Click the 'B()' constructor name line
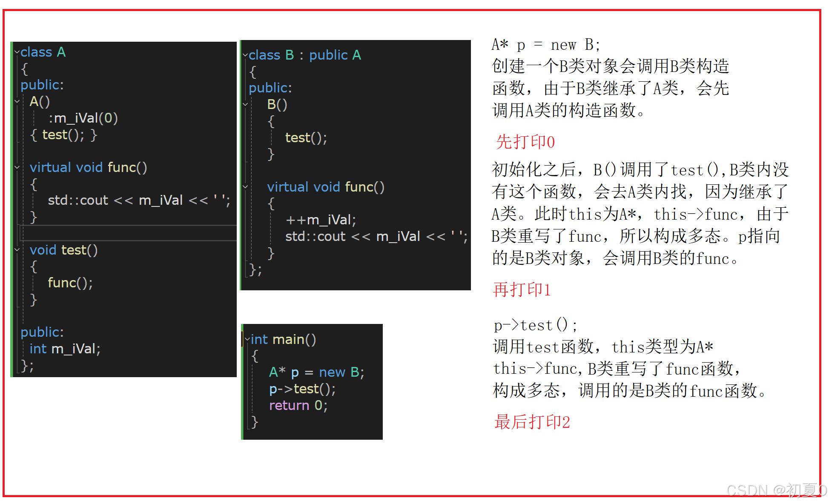The height and width of the screenshot is (504, 829). tap(277, 104)
